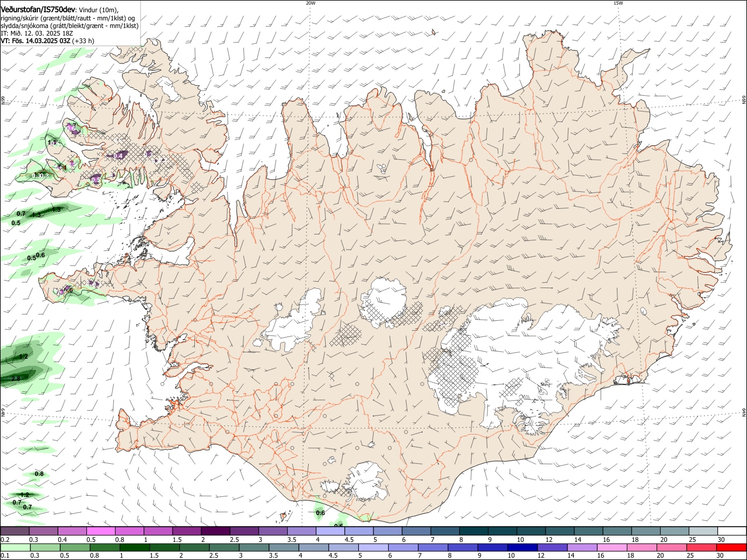The width and height of the screenshot is (747, 560).
Task: Click the 0.8 precipitation value in southwest ocean
Action: (x=39, y=474)
